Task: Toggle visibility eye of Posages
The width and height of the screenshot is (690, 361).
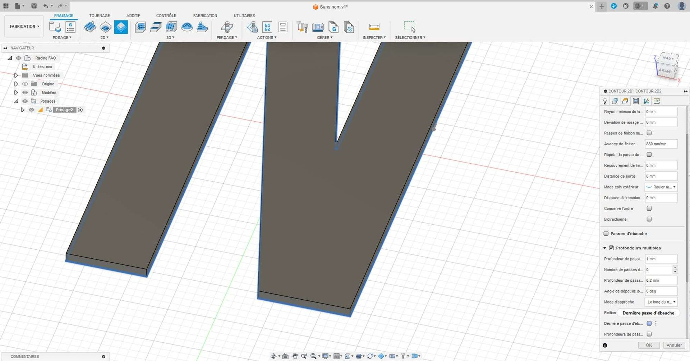Action: pyautogui.click(x=25, y=101)
